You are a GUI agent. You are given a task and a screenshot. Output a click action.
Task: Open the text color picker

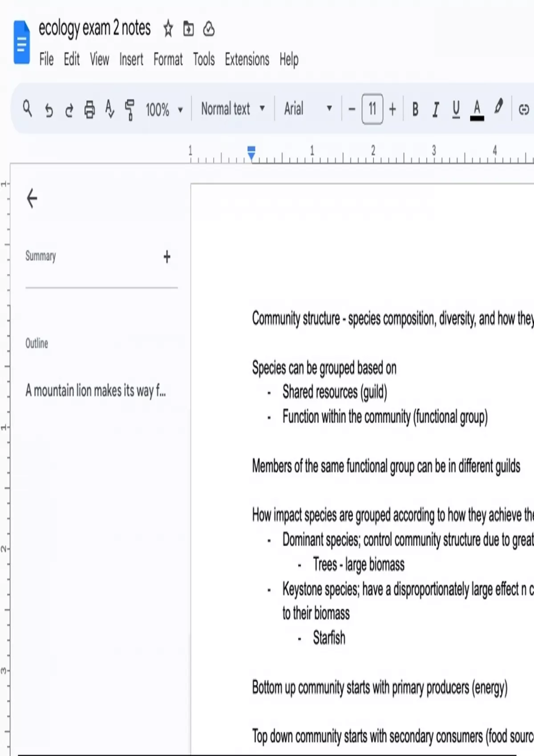[477, 109]
